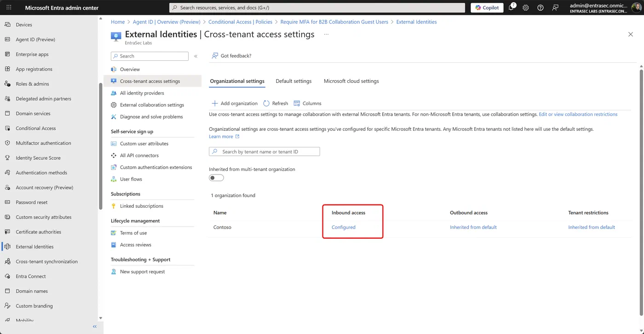This screenshot has width=644, height=334.
Task: Switch to the Default settings tab
Action: coord(293,81)
